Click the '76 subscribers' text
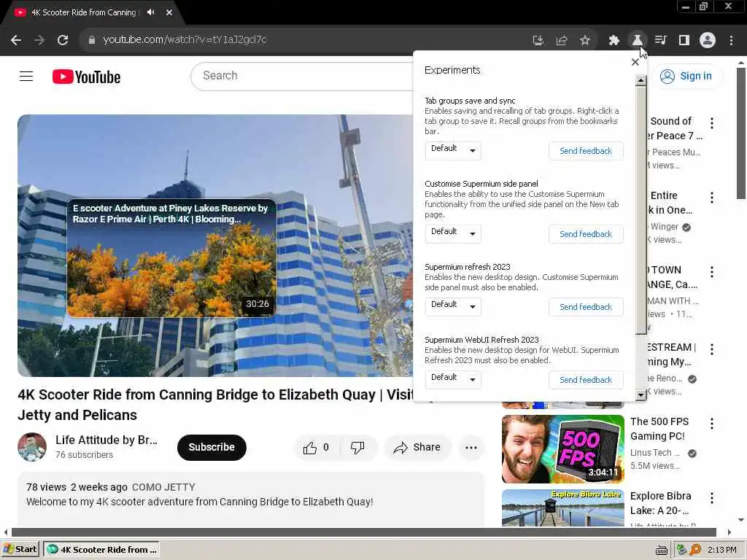 point(84,455)
